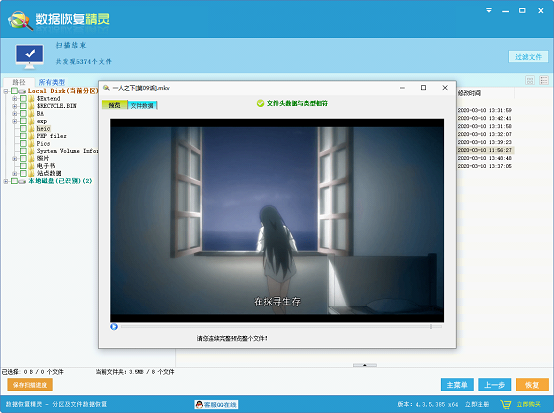Image resolution: width=554 pixels, height=413 pixels.
Task: Check the $Extend folder checkbox
Action: pos(23,99)
